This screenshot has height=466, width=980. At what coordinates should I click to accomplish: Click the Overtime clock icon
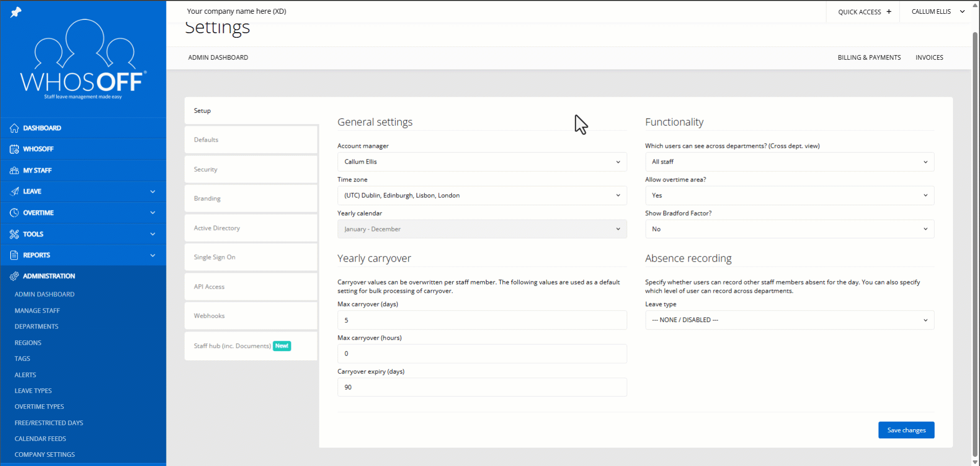tap(14, 213)
